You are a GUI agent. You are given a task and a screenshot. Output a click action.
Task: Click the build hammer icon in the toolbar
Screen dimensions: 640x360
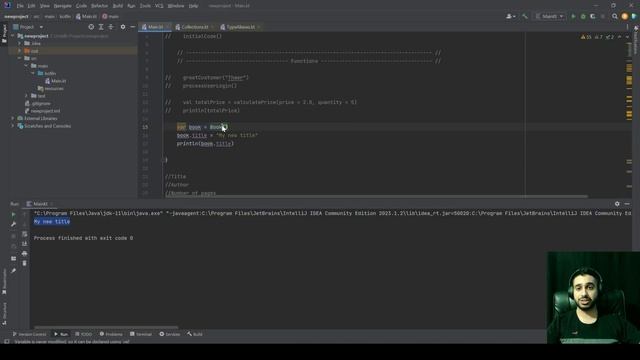click(x=525, y=16)
